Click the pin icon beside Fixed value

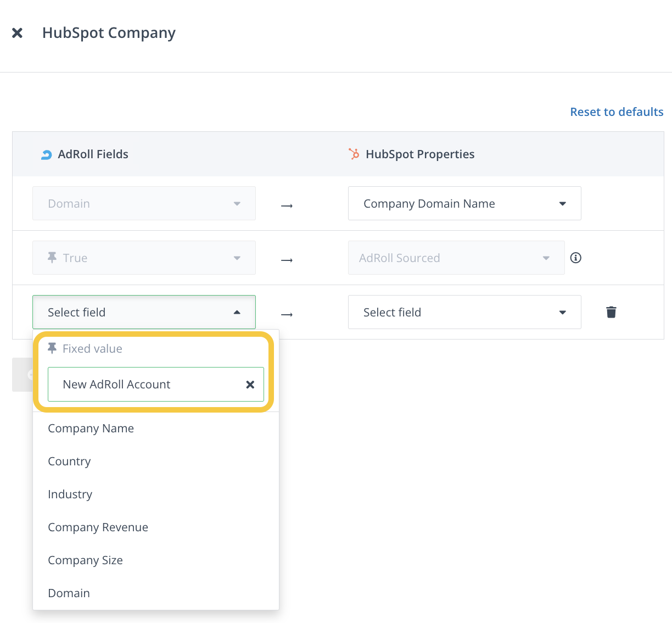(52, 348)
